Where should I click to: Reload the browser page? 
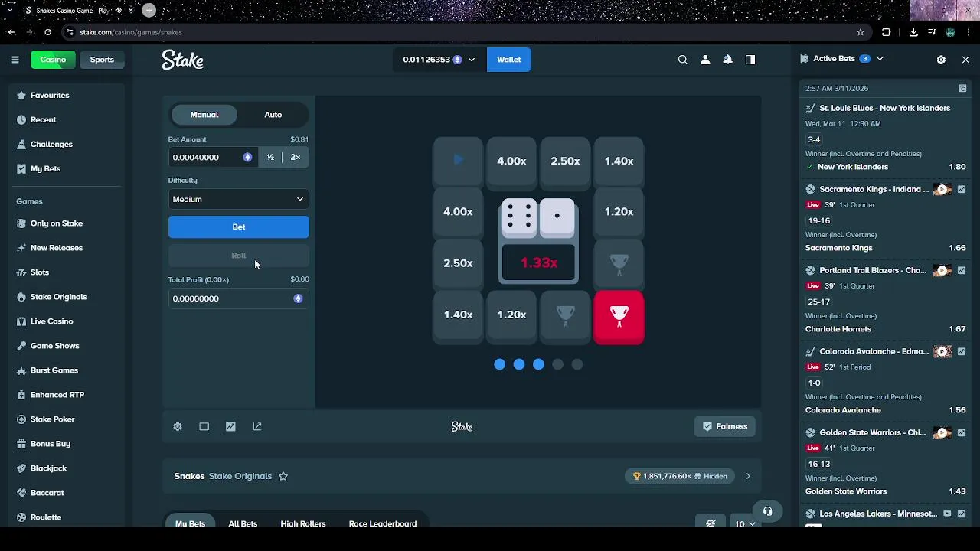[x=47, y=32]
